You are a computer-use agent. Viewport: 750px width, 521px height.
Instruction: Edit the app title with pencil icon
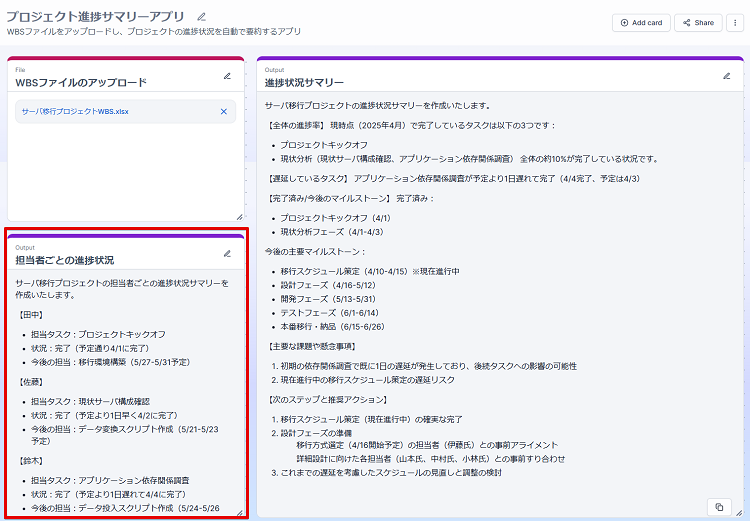pos(201,17)
